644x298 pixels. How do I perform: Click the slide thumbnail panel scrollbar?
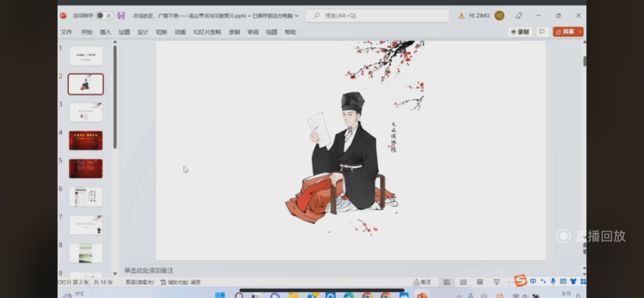tap(115, 97)
